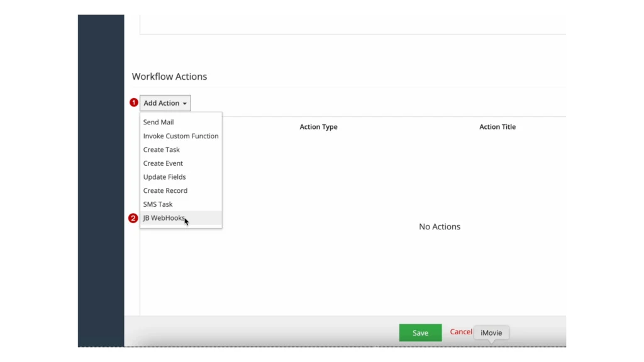Choose Update Fields option
This screenshot has height=362, width=644.
pyautogui.click(x=164, y=177)
